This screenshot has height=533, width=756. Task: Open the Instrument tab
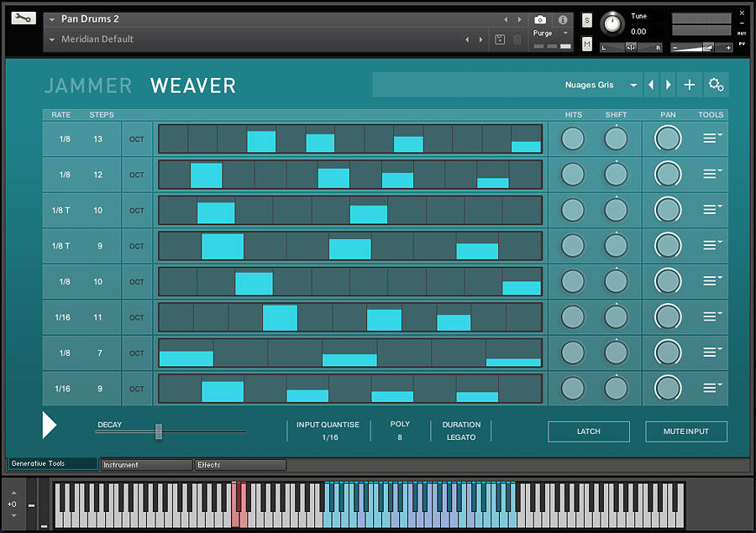pyautogui.click(x=146, y=465)
